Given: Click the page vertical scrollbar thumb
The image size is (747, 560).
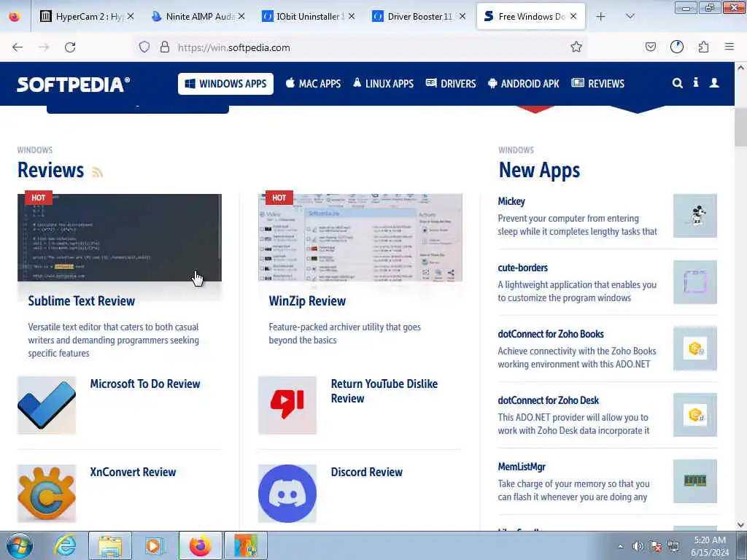Looking at the screenshot, I should coord(740,127).
